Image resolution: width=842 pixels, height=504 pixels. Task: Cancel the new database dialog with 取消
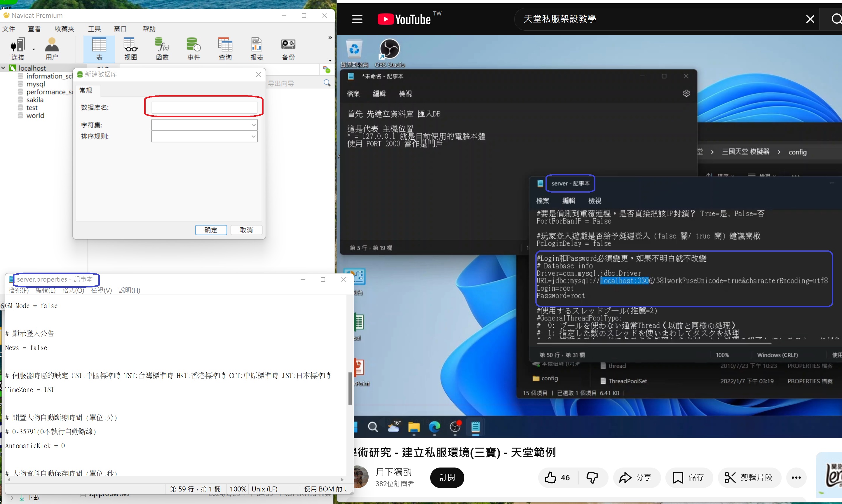(246, 230)
